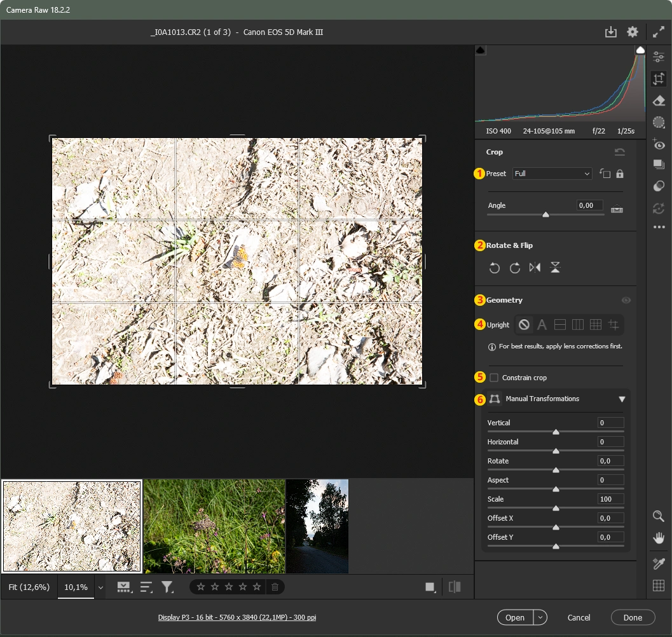Select the Healing tool
672x637 pixels.
659,100
